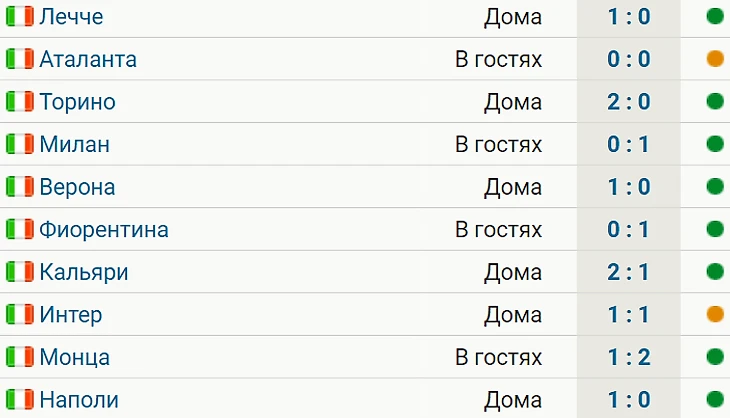The height and width of the screenshot is (418, 730).
Task: Click the green win dot in Монца row
Action: click(715, 357)
